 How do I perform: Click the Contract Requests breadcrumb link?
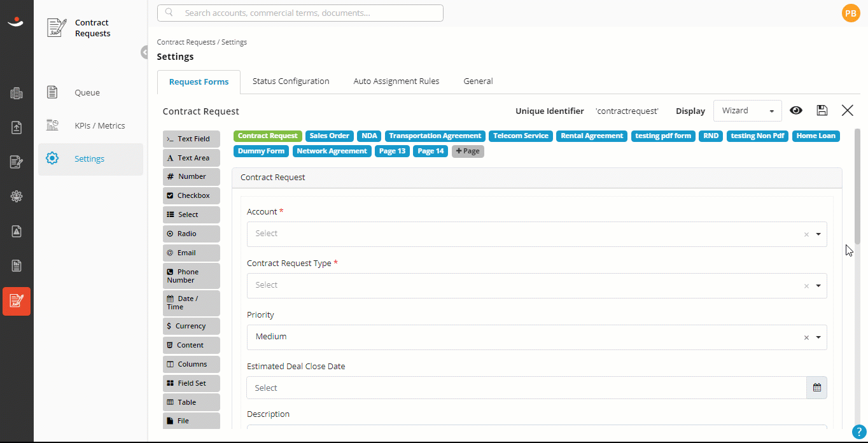pyautogui.click(x=186, y=42)
